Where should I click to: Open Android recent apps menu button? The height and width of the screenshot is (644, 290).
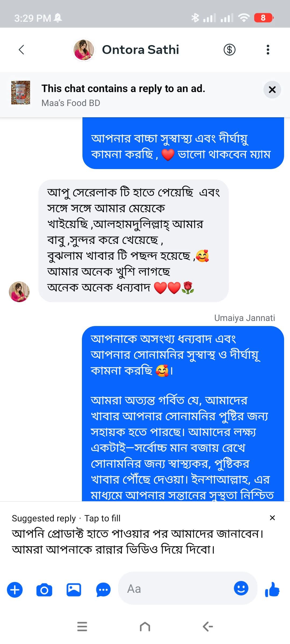[x=82, y=627]
